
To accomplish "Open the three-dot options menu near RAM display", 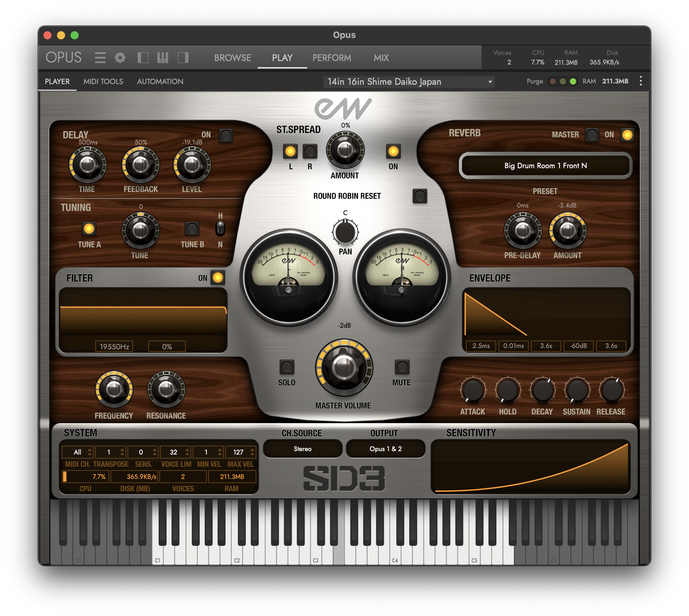I will [641, 81].
